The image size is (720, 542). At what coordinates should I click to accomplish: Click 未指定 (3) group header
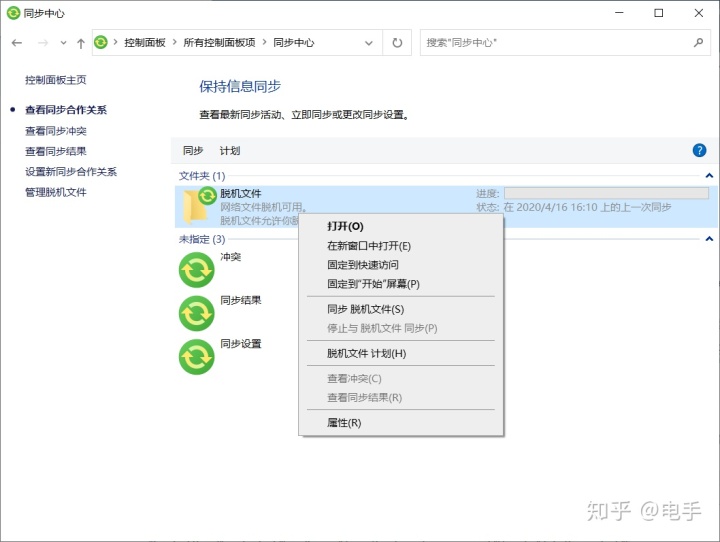pos(202,239)
